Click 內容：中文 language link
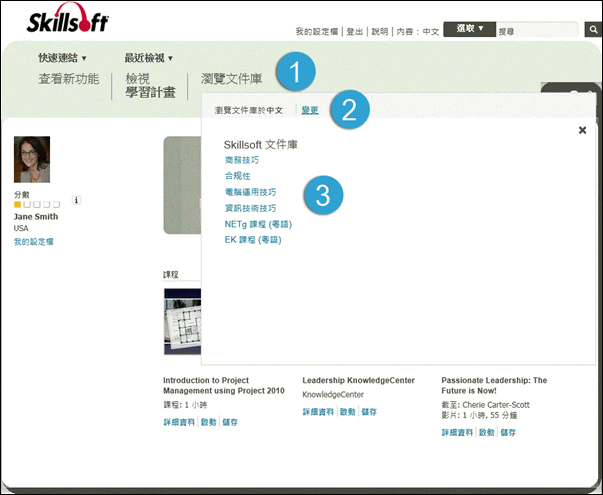Viewport: 603px width, 495px height. click(418, 32)
